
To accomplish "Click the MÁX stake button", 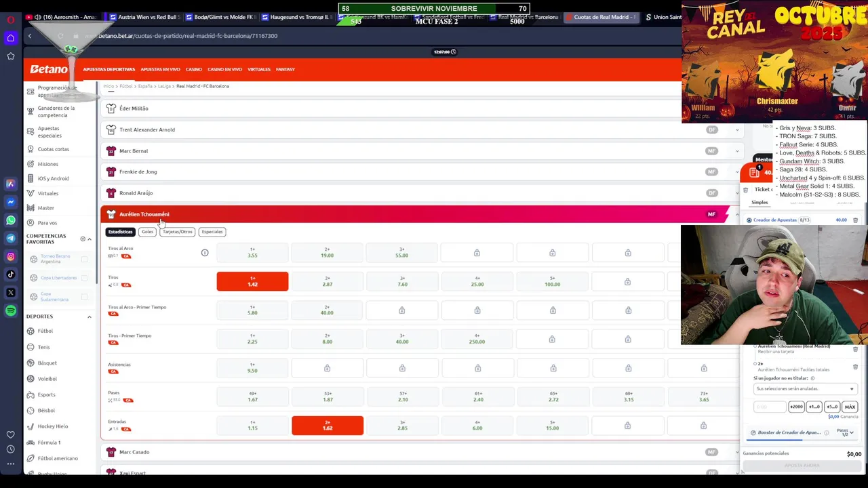I will (850, 407).
